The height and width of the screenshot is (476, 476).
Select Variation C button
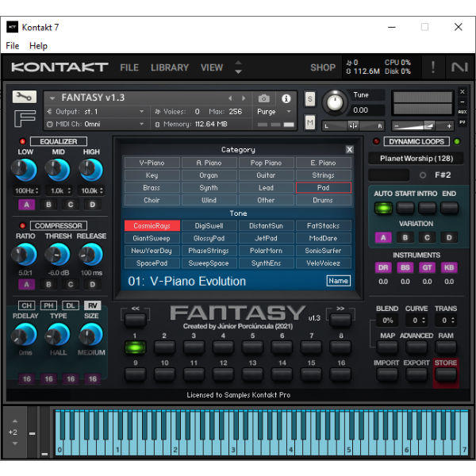tap(427, 237)
